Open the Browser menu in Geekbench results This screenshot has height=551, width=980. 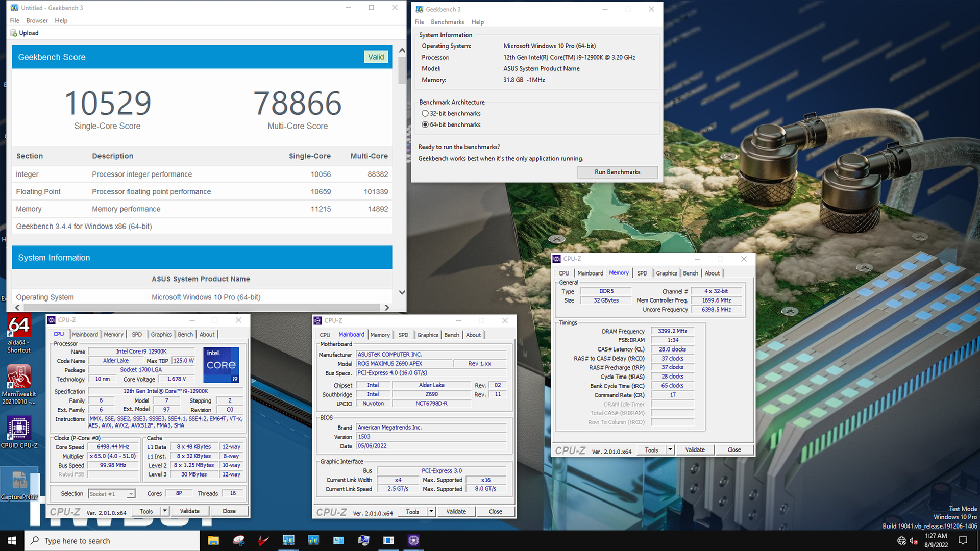[37, 20]
